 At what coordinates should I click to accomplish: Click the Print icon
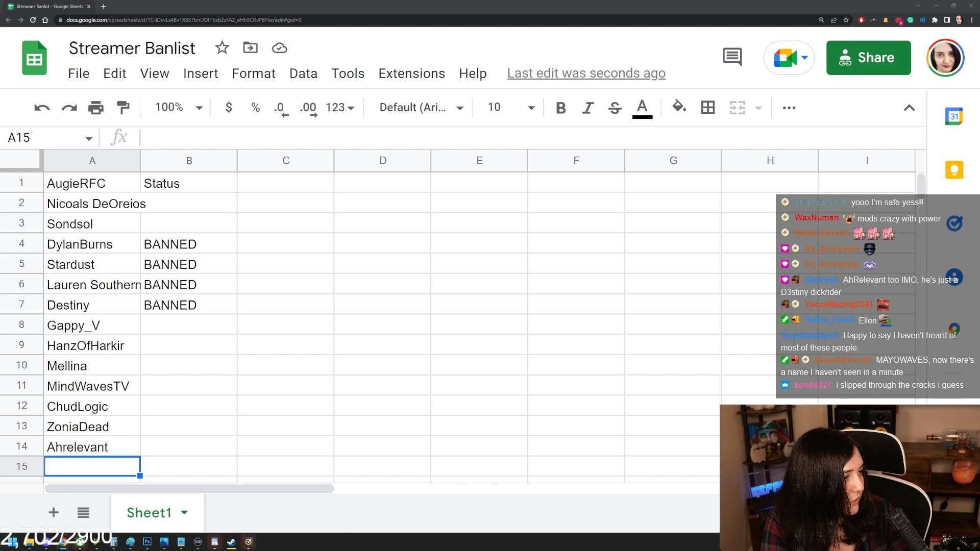point(96,108)
